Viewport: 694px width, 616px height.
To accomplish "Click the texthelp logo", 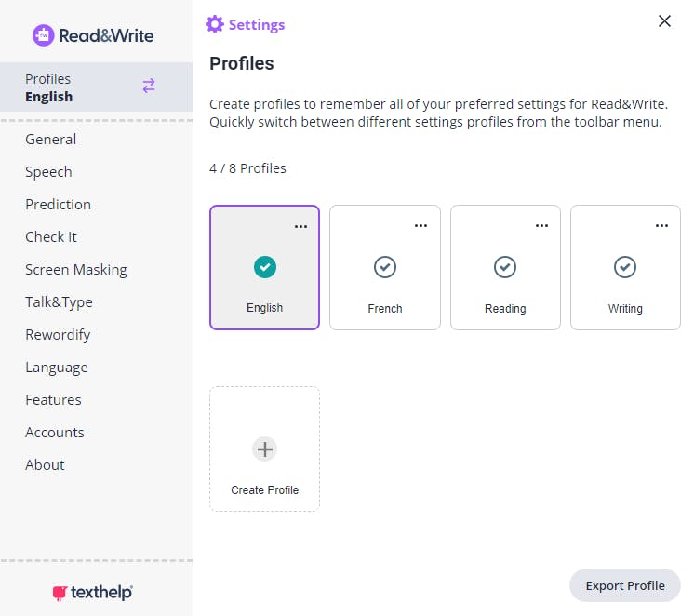I will click(x=93, y=592).
